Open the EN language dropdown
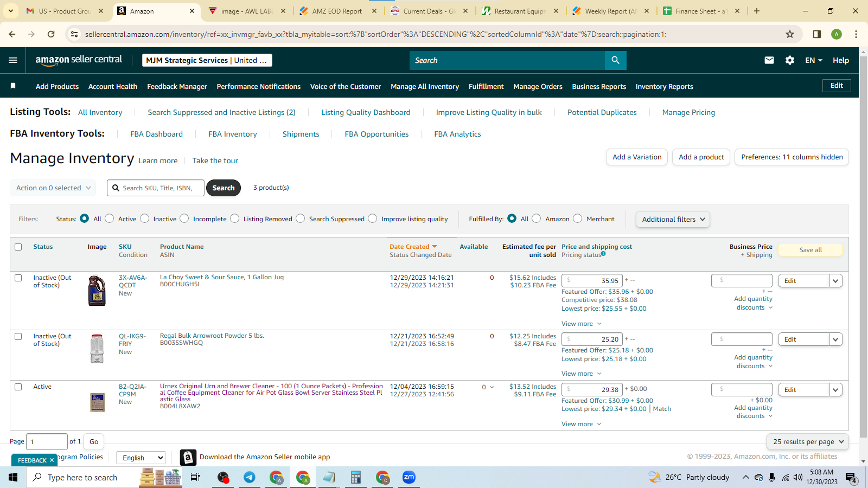Image resolution: width=868 pixels, height=488 pixels. pos(814,60)
